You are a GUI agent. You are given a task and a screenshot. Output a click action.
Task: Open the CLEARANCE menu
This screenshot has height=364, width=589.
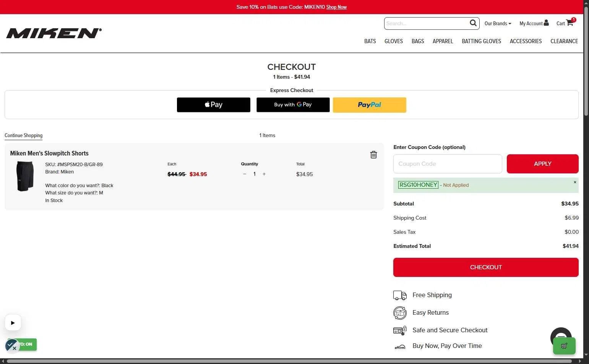coord(564,41)
